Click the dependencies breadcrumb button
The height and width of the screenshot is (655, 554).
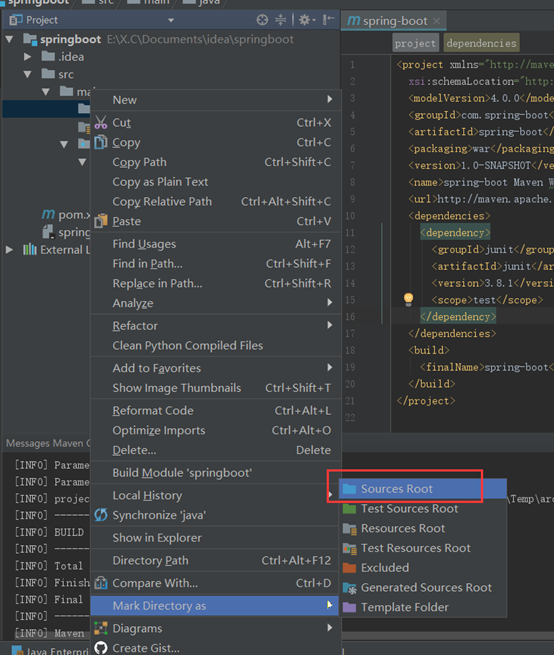click(481, 43)
